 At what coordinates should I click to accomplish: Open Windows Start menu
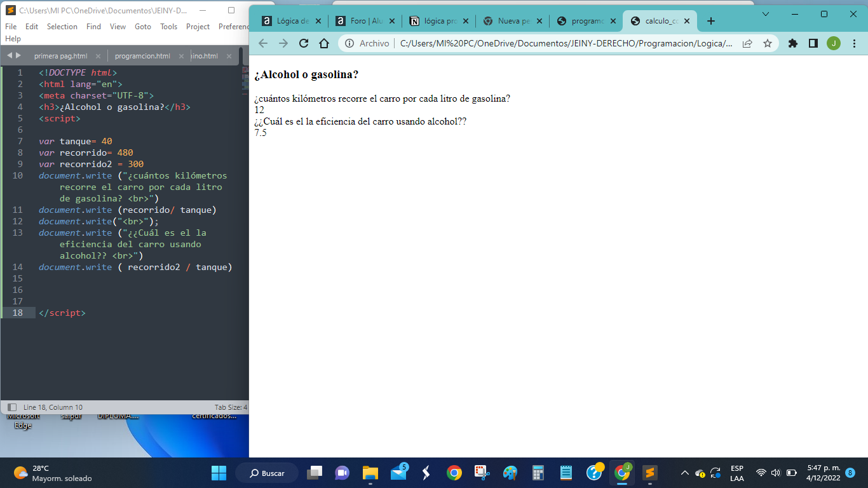pyautogui.click(x=219, y=473)
